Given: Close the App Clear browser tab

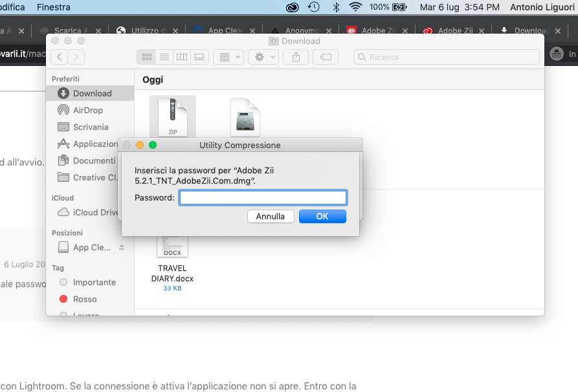Looking at the screenshot, I should (252, 31).
